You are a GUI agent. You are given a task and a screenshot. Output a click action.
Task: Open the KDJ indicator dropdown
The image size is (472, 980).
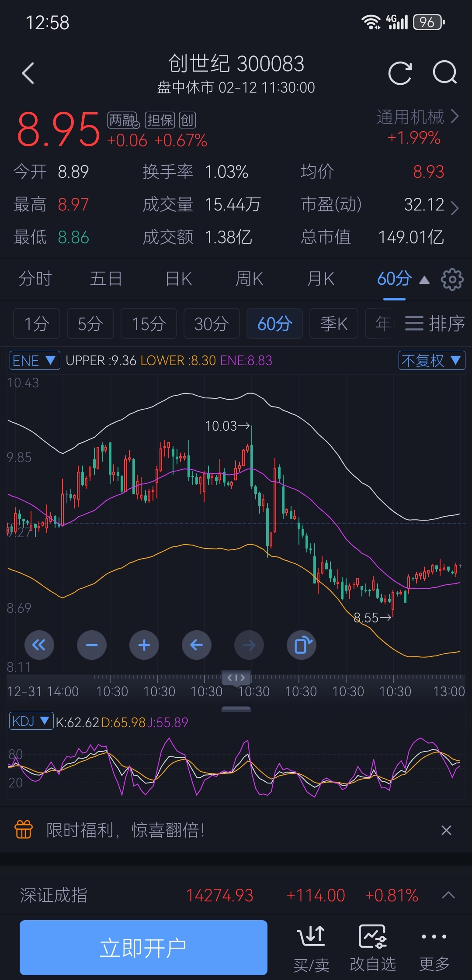pyautogui.click(x=31, y=721)
